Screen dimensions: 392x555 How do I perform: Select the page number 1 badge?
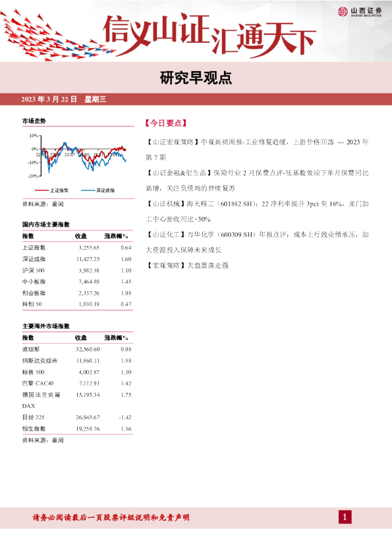tap(345, 517)
